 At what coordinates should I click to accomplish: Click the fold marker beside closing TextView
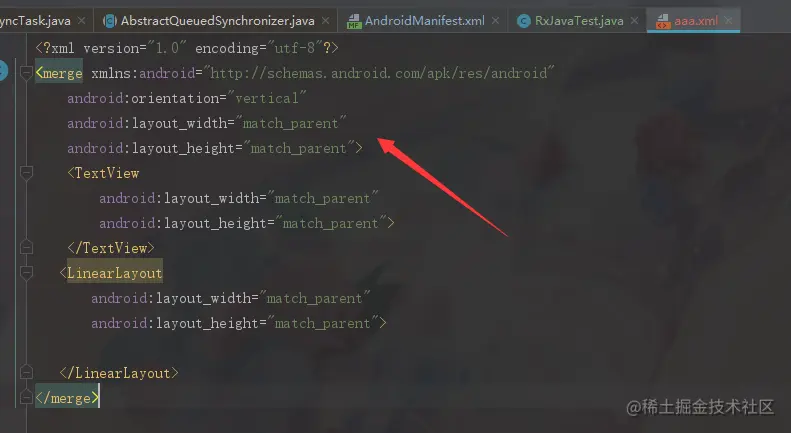pyautogui.click(x=26, y=247)
